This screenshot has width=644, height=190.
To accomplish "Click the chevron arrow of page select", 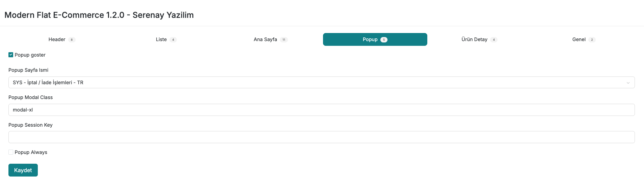I will 628,83.
